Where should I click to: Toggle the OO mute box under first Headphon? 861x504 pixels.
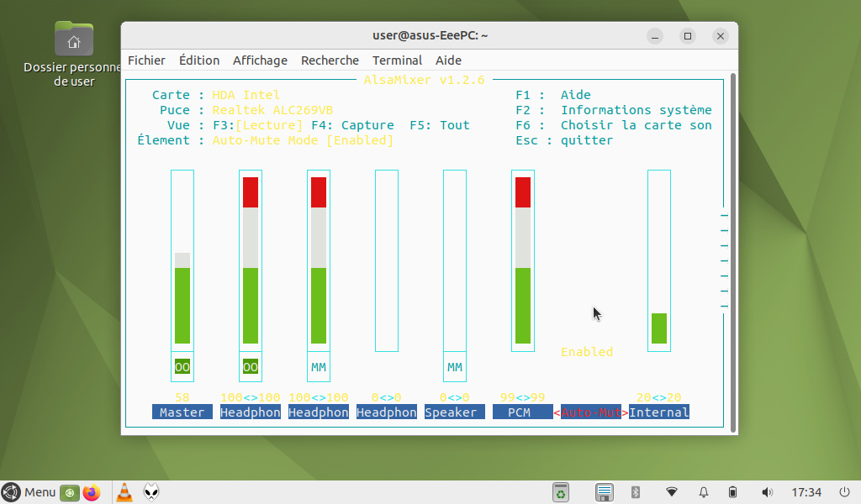251,367
